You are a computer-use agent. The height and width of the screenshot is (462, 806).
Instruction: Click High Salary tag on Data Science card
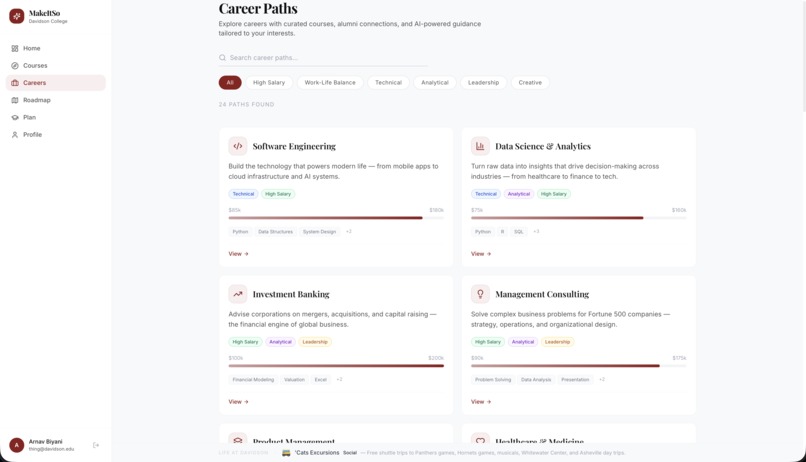point(554,194)
